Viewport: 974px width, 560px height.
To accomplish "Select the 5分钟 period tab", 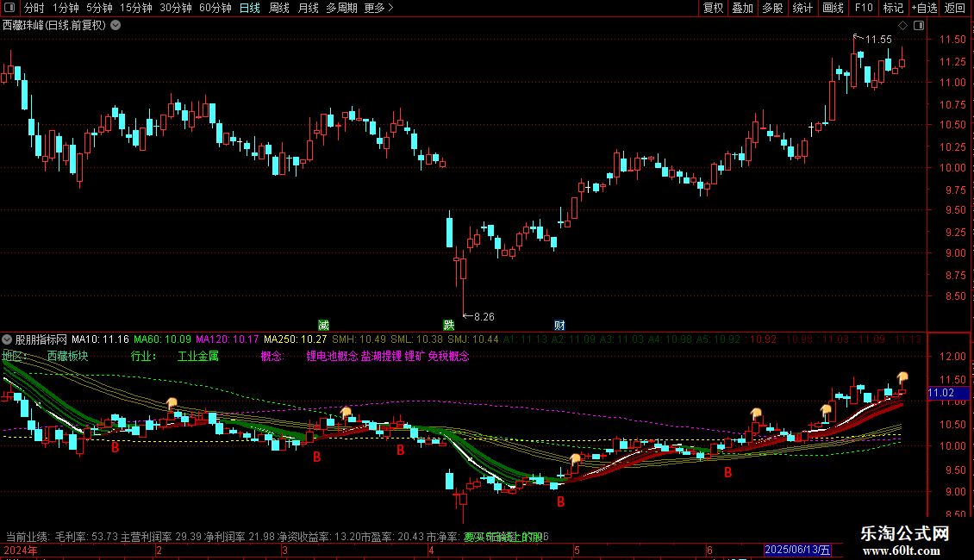I will (99, 8).
